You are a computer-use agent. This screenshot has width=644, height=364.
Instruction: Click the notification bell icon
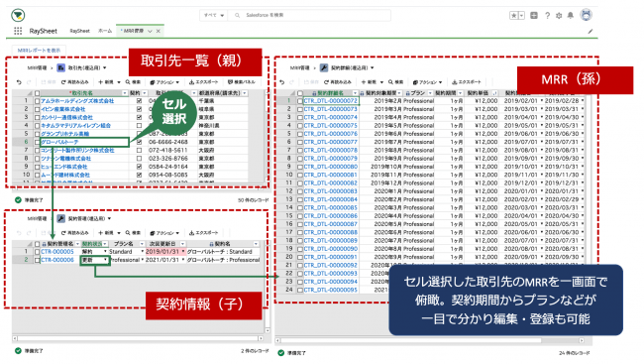tap(570, 16)
